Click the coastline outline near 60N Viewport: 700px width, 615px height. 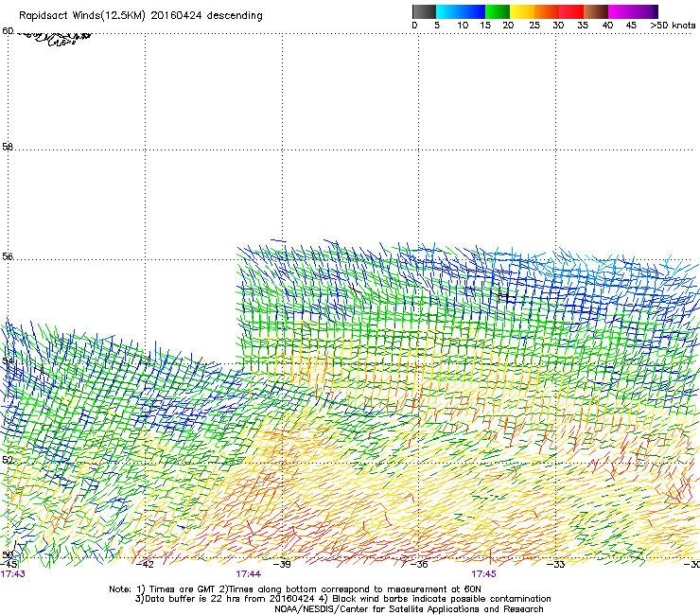55,38
